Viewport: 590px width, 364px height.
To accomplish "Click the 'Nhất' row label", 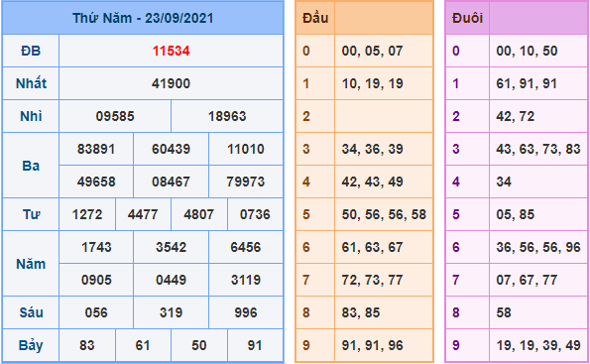I will pyautogui.click(x=31, y=83).
